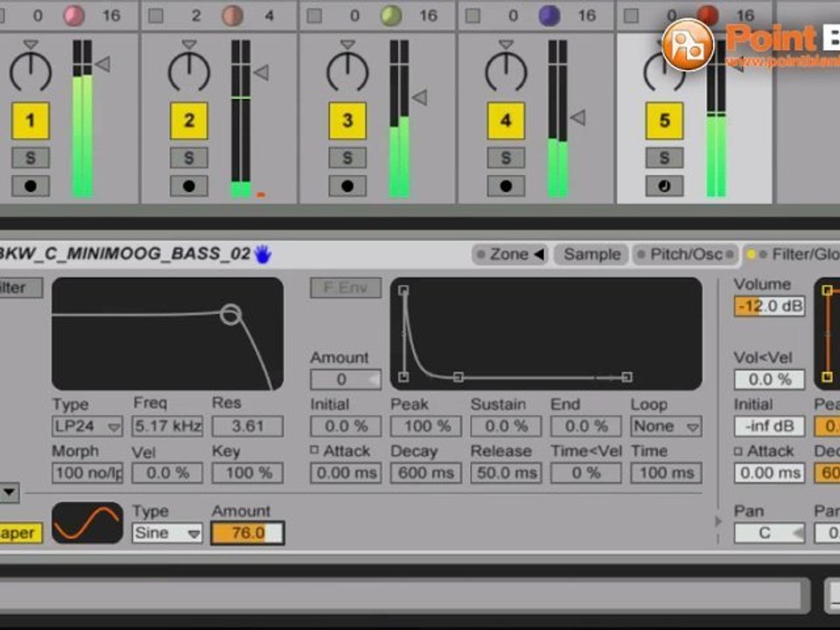Click track 2 volume fader handle
Screen dimensions: 840x630
click(x=261, y=73)
